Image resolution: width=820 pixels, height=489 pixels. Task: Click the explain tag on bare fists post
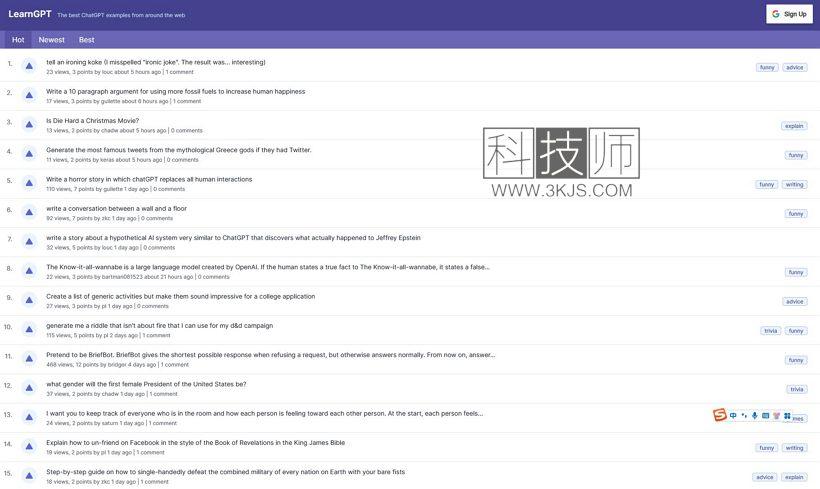click(x=794, y=477)
